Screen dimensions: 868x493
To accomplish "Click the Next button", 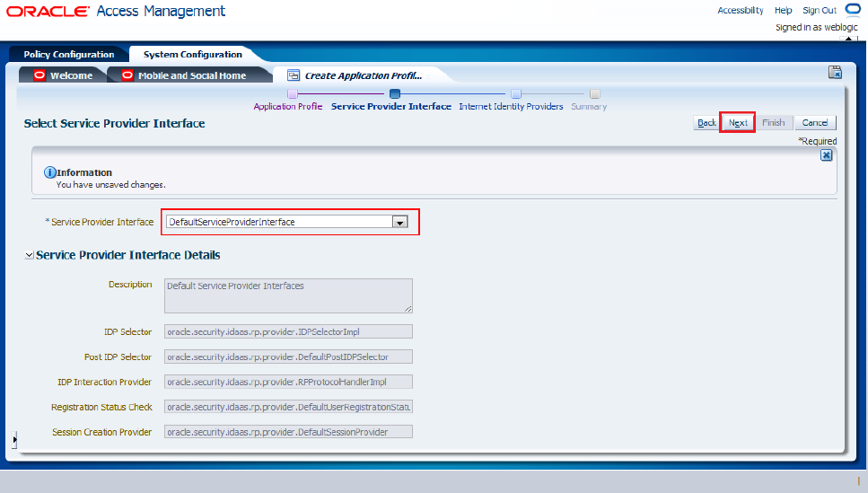I will tap(738, 122).
